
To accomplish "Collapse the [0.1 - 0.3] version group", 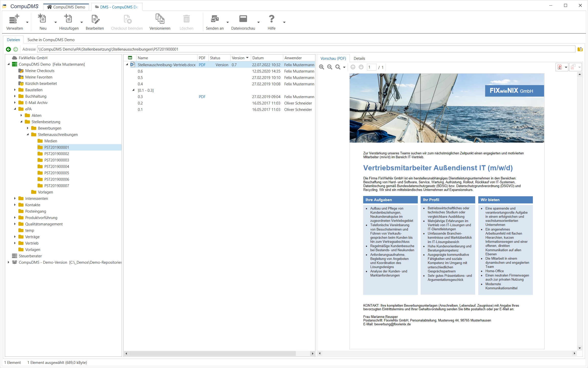I will click(133, 90).
